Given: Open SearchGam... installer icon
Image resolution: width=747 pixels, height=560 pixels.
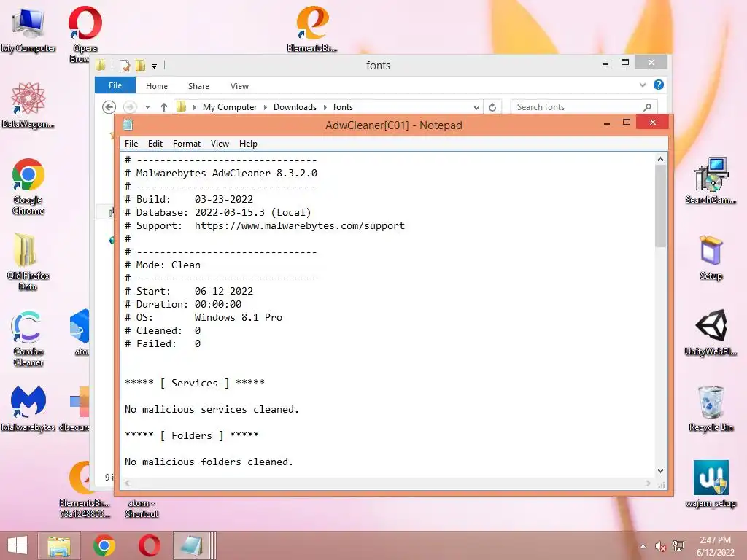Looking at the screenshot, I should (711, 180).
